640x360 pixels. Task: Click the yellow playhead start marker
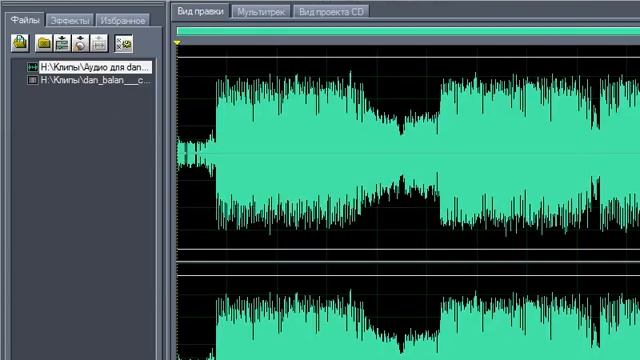coord(177,42)
